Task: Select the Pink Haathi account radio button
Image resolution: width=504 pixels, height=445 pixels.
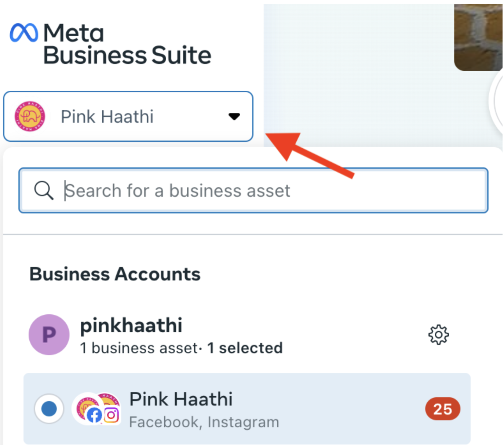Action: (x=49, y=409)
